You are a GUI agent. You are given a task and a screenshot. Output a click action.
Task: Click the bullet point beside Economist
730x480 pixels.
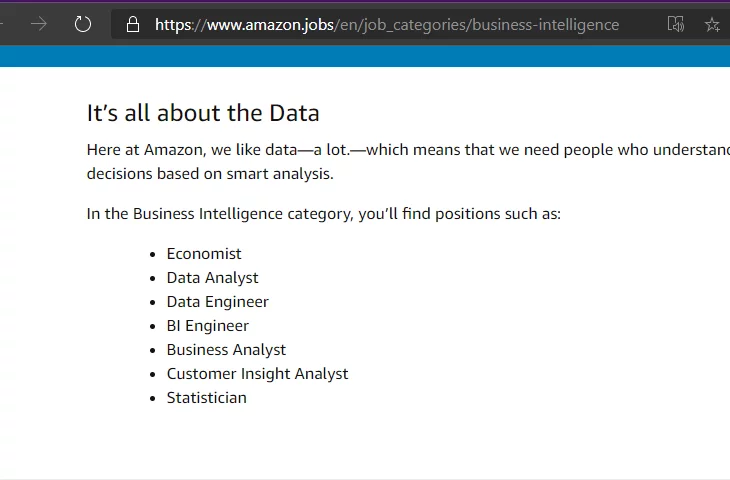click(x=153, y=255)
